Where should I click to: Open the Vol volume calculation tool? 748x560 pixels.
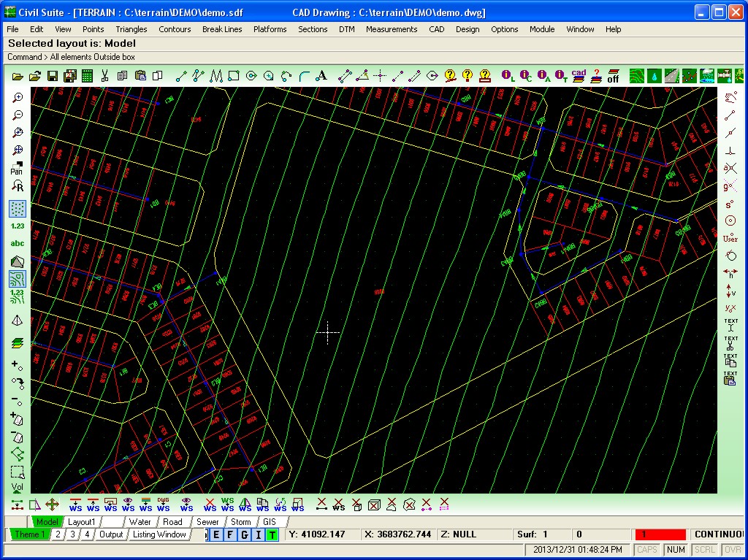tap(18, 488)
